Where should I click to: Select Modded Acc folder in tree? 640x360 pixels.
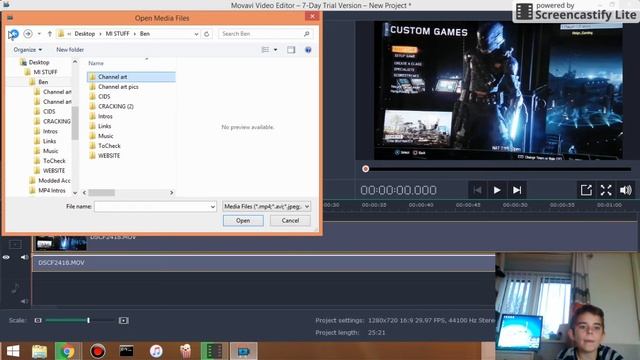click(54, 181)
